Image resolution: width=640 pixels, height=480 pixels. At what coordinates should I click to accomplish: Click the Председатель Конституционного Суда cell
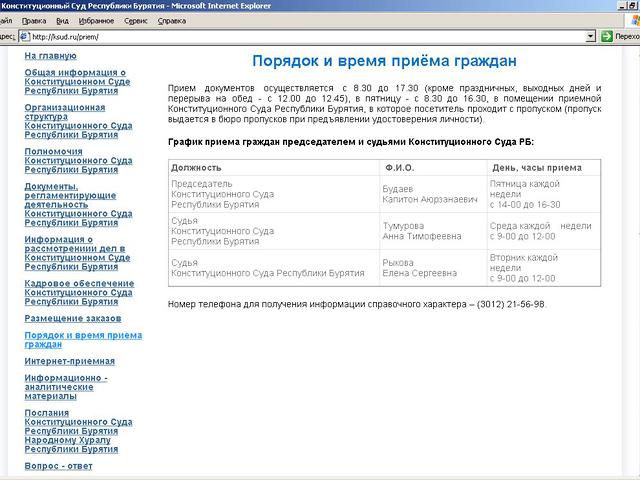tap(273, 194)
